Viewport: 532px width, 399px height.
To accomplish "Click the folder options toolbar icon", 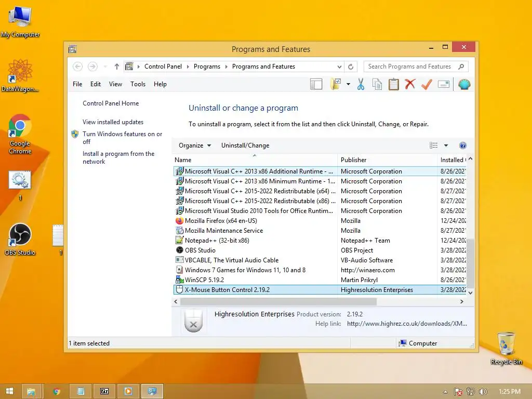I will [x=336, y=84].
